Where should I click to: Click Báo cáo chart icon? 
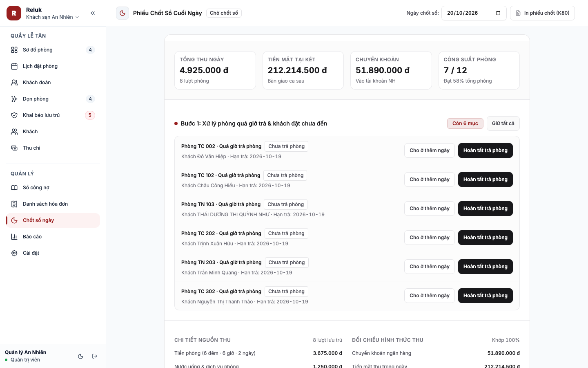pyautogui.click(x=14, y=237)
